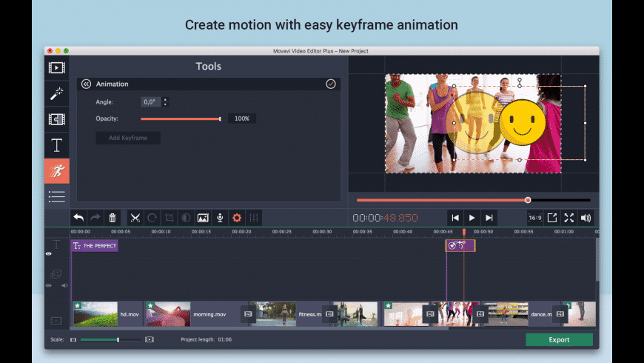Open Clip properties gear icon
Screen dimensions: 644x363
(x=237, y=218)
